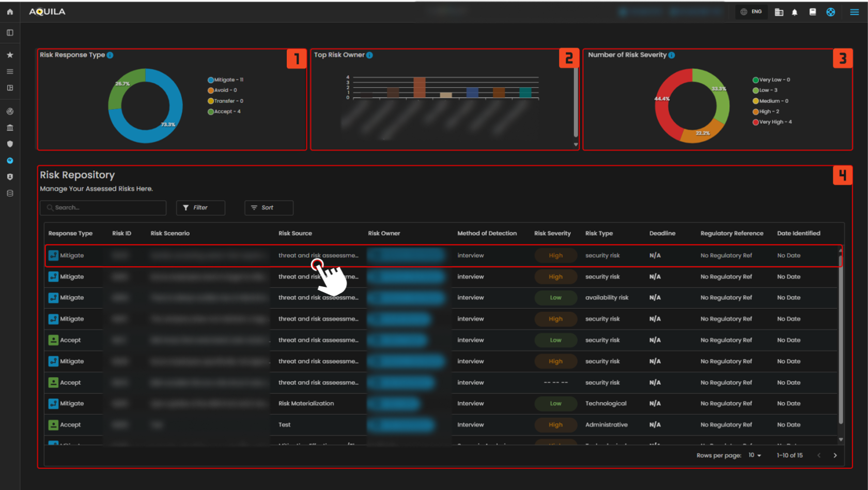The height and width of the screenshot is (490, 868).
Task: Open the book documentation icon
Action: pos(813,12)
